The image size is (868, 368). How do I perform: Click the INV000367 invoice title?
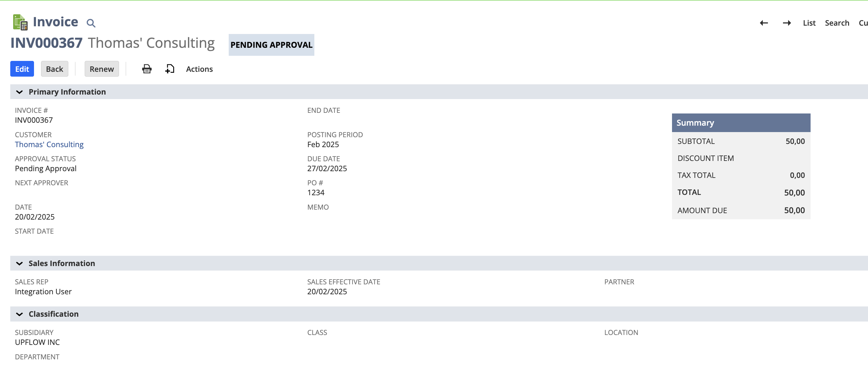[x=47, y=43]
